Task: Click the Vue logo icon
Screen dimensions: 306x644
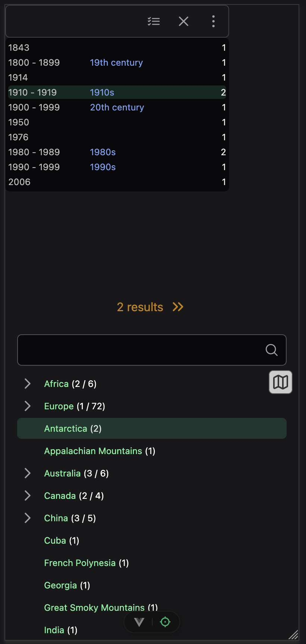Action: pyautogui.click(x=139, y=622)
